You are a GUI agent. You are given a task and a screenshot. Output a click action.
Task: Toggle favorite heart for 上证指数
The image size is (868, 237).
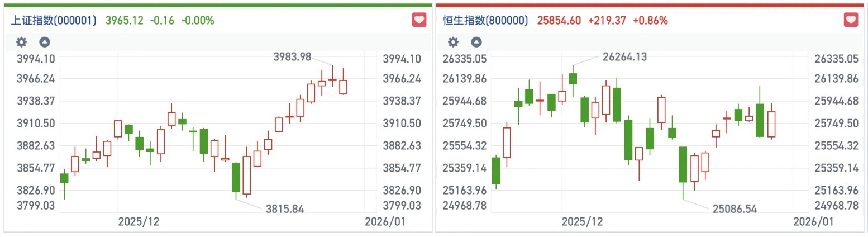click(419, 20)
